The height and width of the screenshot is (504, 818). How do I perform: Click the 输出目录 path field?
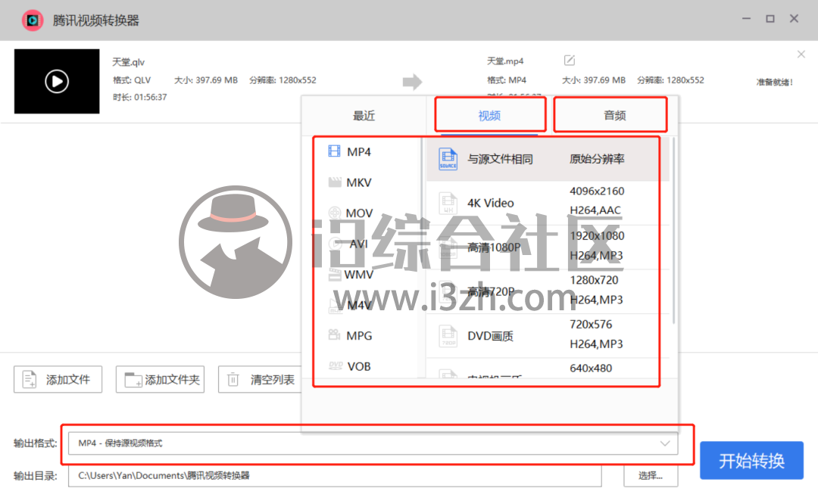(x=335, y=476)
